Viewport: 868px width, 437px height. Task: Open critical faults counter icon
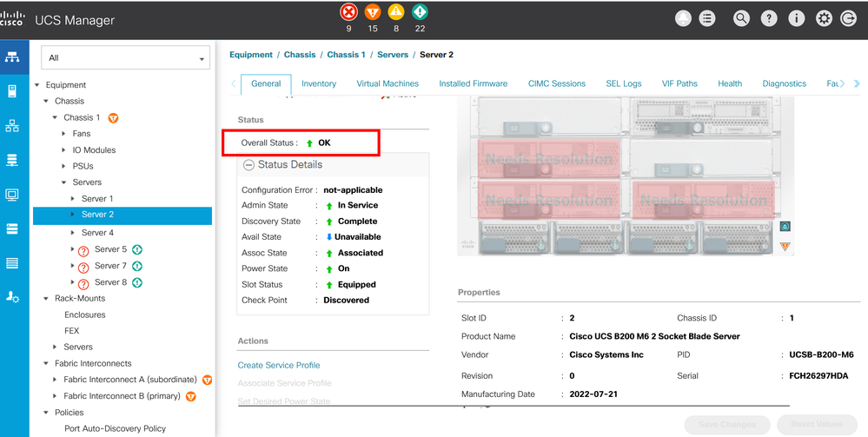point(348,11)
